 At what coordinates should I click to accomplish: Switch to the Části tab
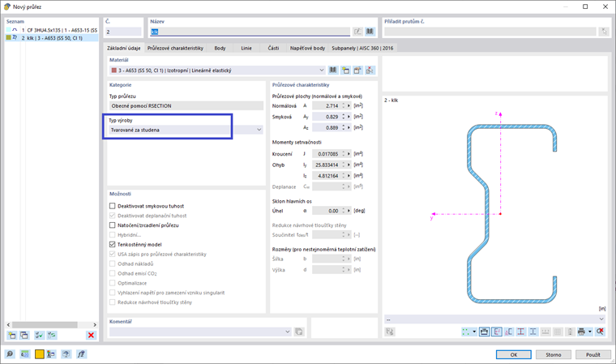273,48
